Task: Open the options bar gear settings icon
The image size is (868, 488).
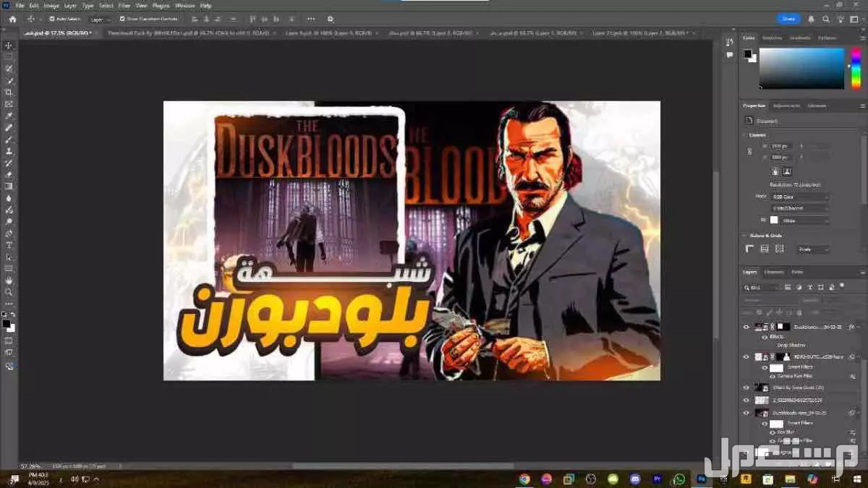Action: tap(331, 19)
